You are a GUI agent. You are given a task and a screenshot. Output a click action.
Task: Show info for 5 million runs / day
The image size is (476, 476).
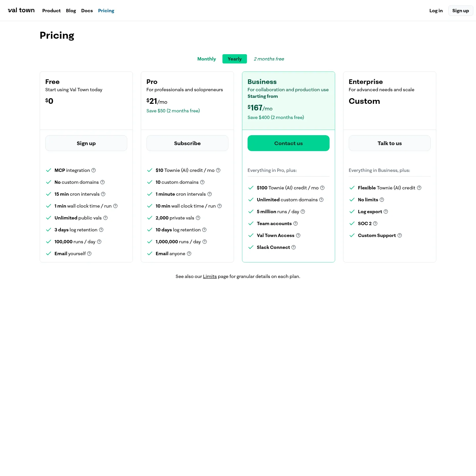pyautogui.click(x=303, y=212)
